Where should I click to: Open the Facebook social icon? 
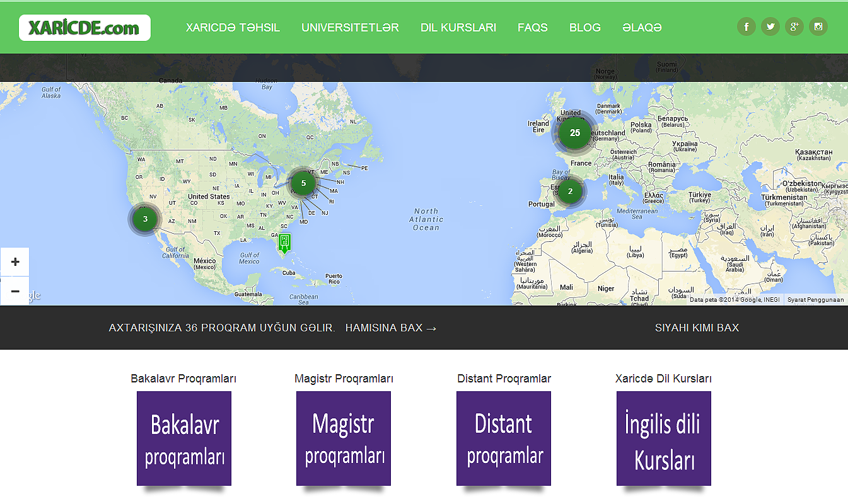746,26
